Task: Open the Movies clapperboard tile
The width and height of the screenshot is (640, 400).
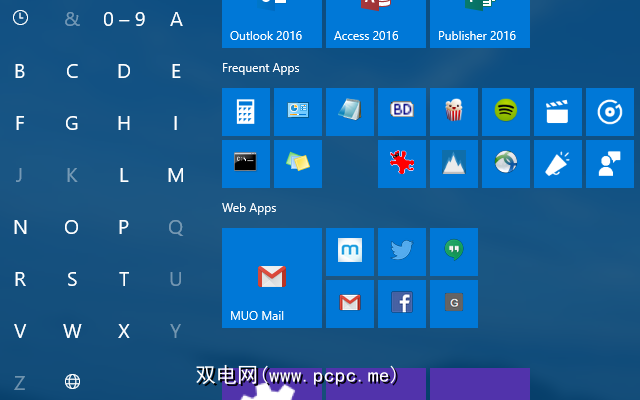Action: point(558,111)
